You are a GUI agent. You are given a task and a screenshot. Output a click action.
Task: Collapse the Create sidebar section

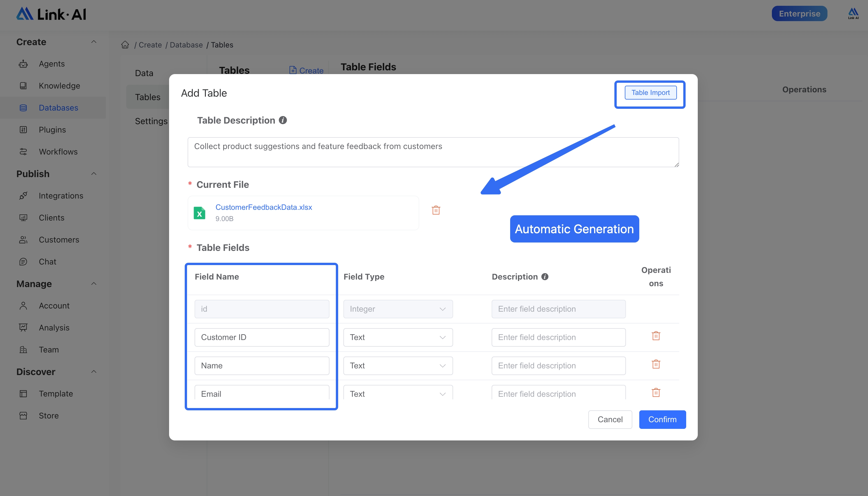(x=94, y=42)
